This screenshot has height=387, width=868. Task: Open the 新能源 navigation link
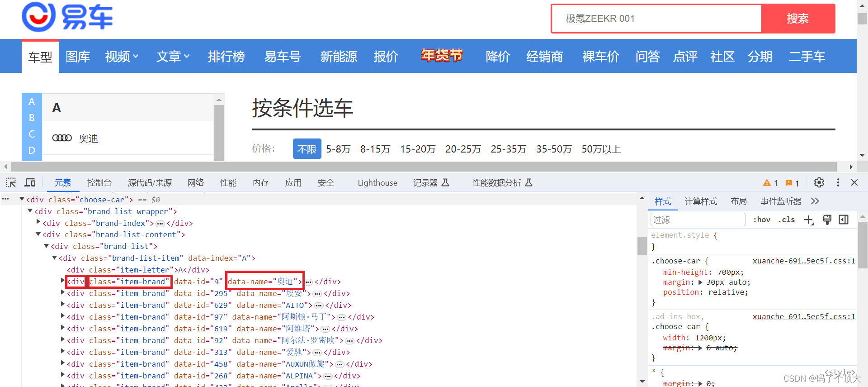click(x=339, y=57)
